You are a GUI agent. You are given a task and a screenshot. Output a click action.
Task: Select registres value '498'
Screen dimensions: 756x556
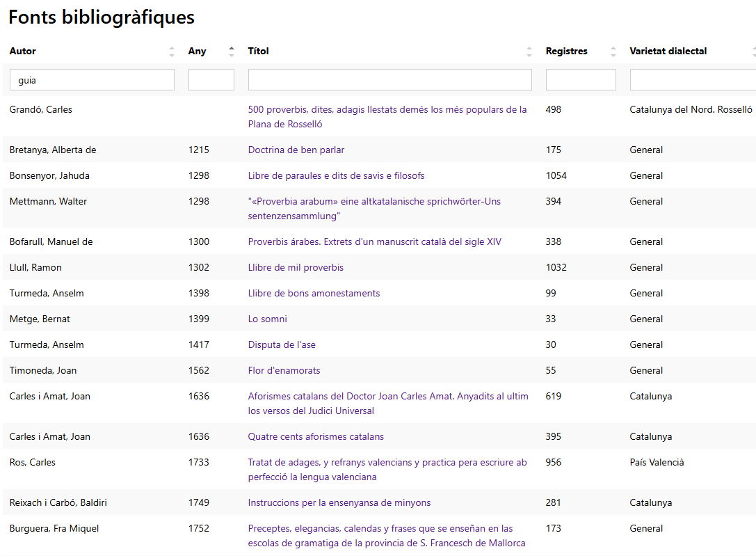[x=553, y=109]
